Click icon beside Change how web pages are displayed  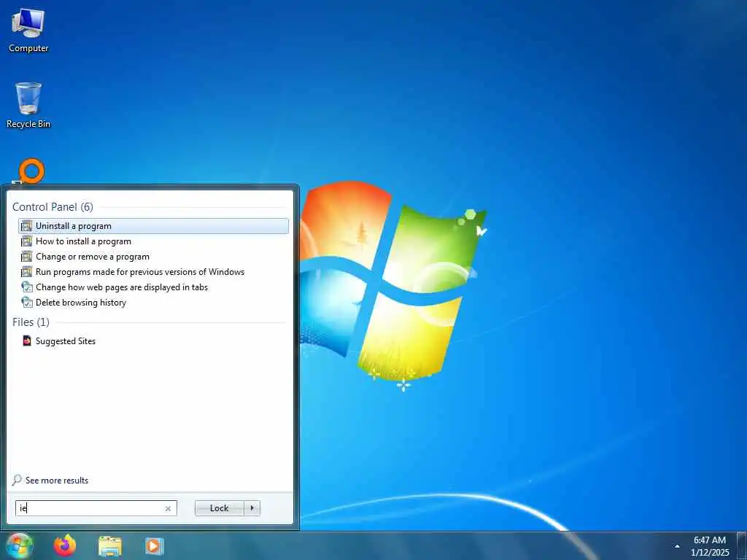click(x=27, y=287)
